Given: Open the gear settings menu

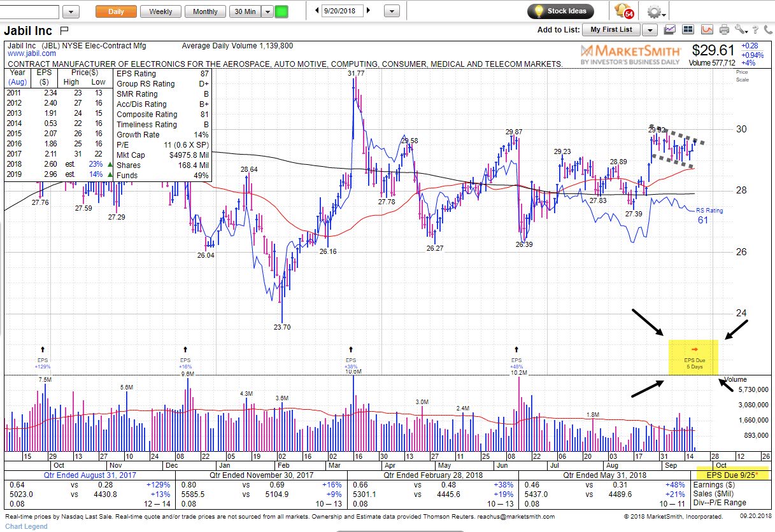Looking at the screenshot, I should point(655,11).
